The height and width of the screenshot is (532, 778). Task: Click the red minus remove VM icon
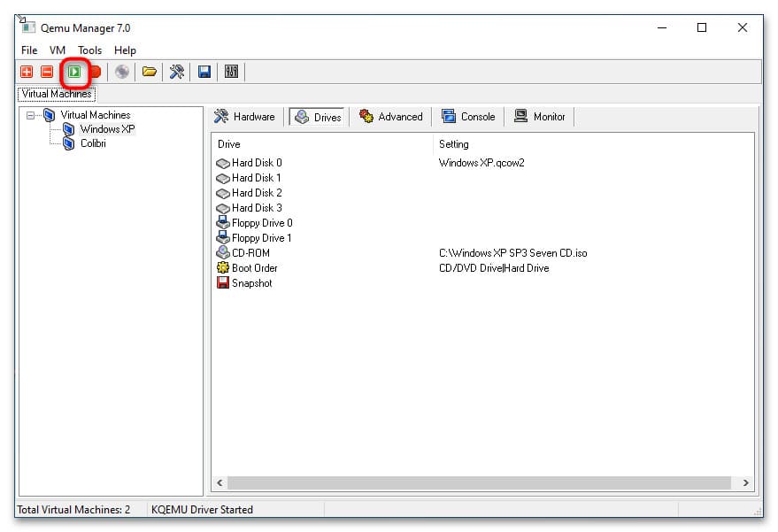point(47,72)
